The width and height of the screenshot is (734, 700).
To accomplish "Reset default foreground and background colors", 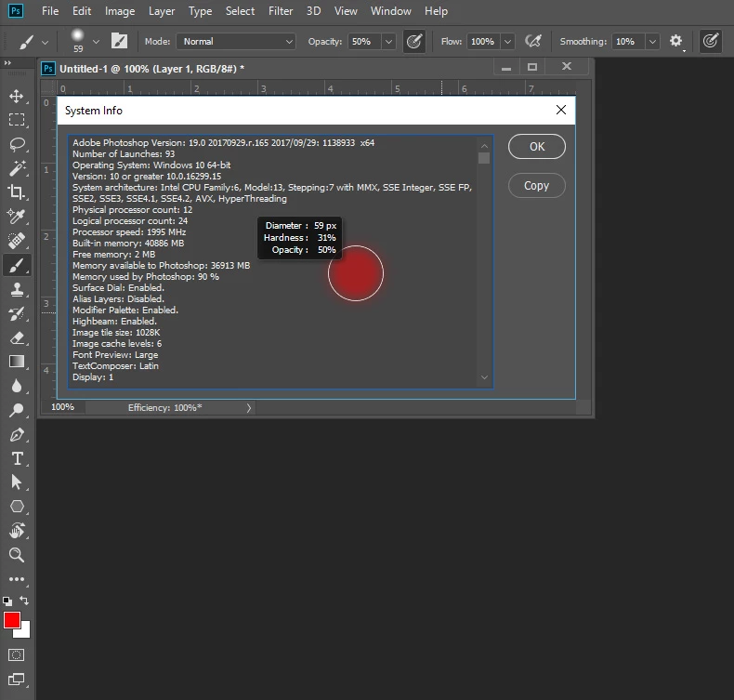I will [x=7, y=601].
